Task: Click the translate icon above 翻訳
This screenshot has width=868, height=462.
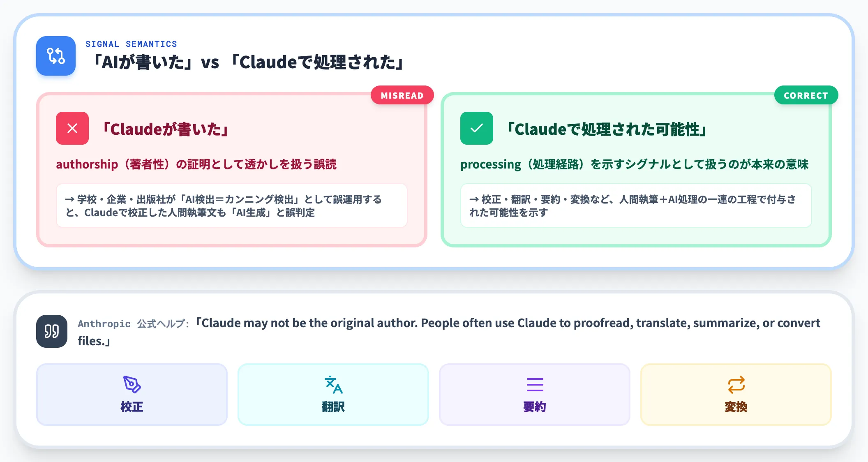Action: (333, 385)
